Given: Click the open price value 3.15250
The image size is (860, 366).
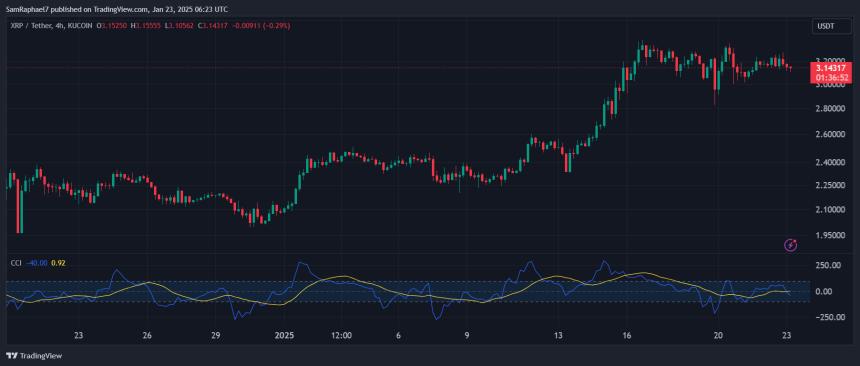Looking at the screenshot, I should point(113,26).
